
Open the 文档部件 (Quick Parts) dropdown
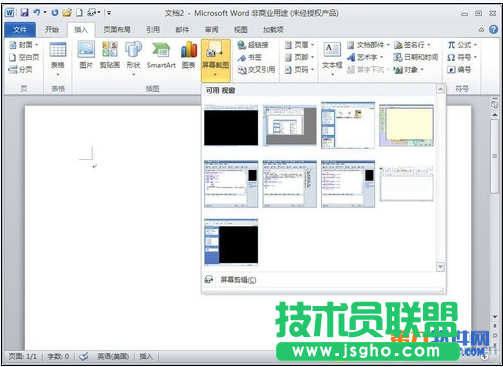368,45
